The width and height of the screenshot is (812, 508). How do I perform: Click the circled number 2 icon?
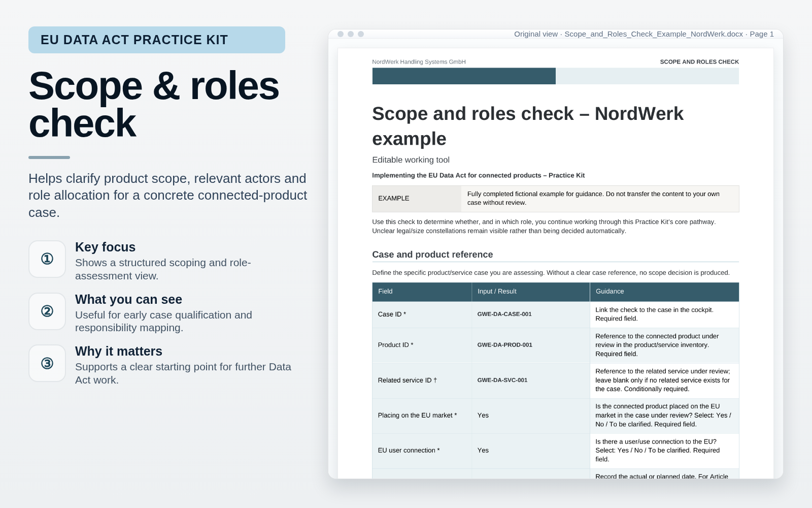click(x=47, y=311)
